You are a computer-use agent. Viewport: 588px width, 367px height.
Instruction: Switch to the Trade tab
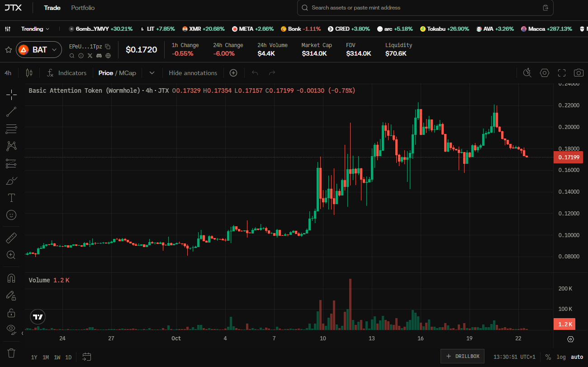(52, 8)
